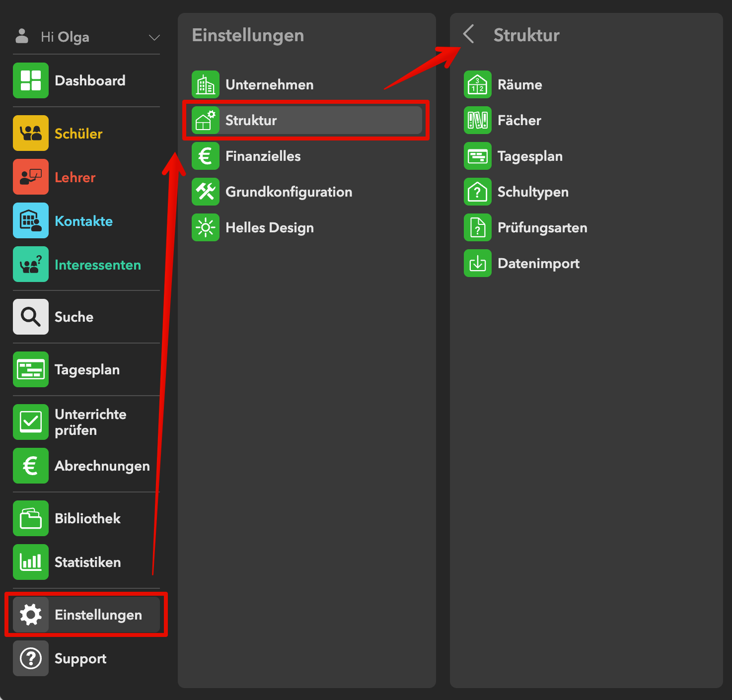Open Abrechnungen label

(102, 466)
